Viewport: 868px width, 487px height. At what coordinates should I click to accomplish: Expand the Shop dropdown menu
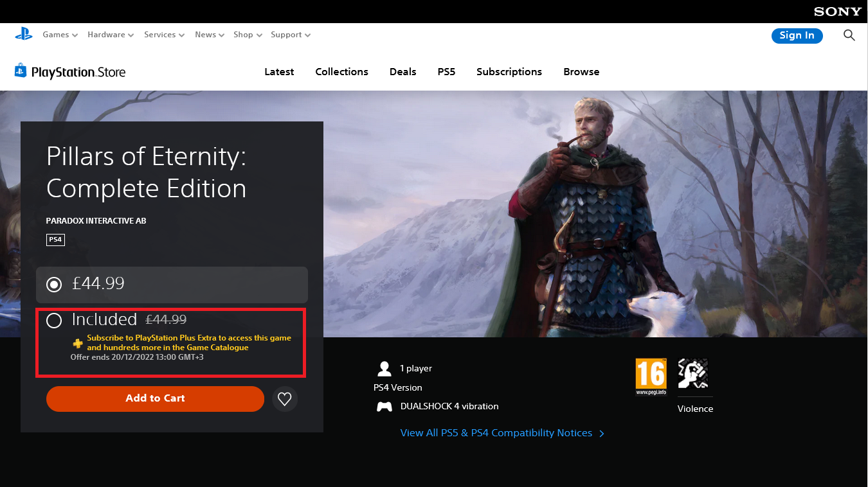pos(248,35)
